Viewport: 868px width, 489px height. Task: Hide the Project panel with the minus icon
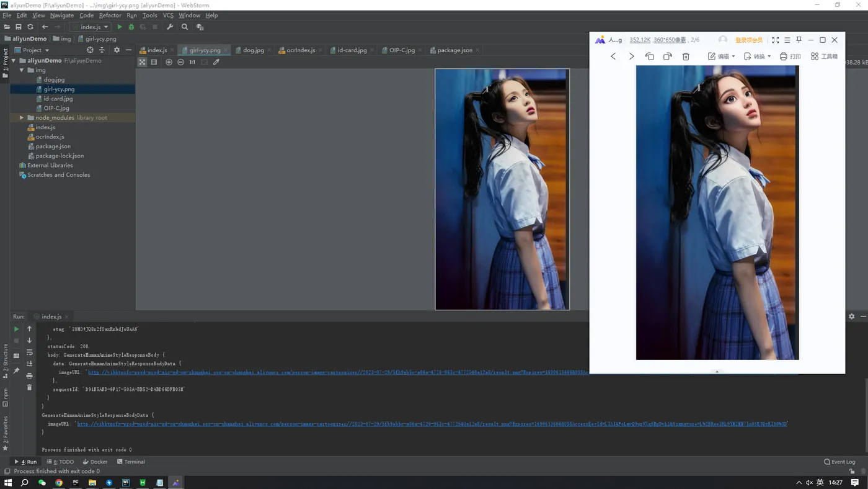(x=128, y=50)
